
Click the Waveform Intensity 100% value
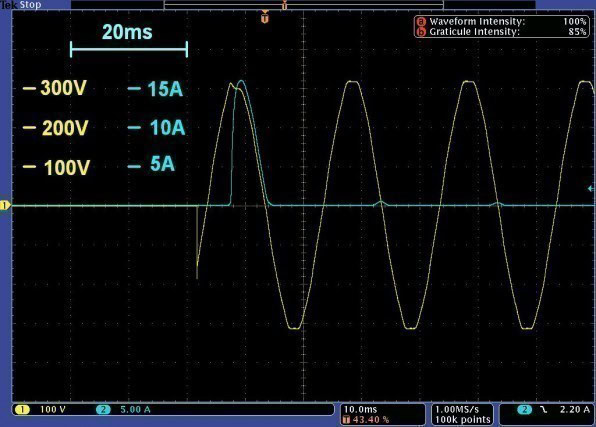click(x=575, y=22)
